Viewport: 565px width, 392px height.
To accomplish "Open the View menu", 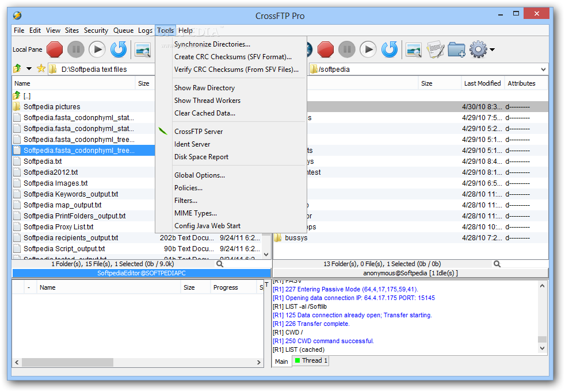I will point(53,30).
